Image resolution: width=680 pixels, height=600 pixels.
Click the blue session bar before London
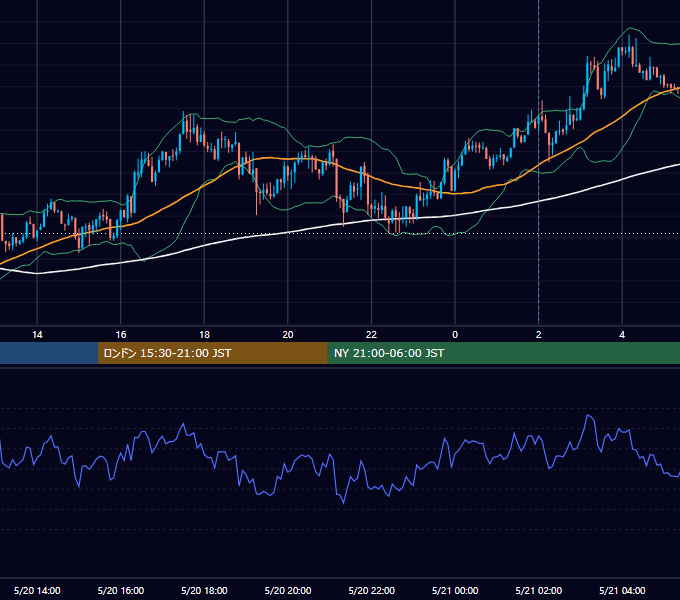pyautogui.click(x=49, y=353)
